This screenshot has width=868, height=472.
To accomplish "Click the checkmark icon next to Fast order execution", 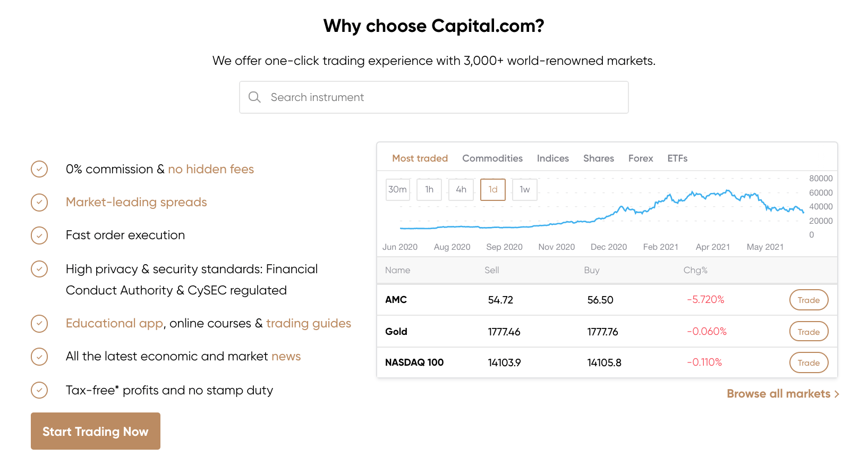I will click(x=39, y=235).
